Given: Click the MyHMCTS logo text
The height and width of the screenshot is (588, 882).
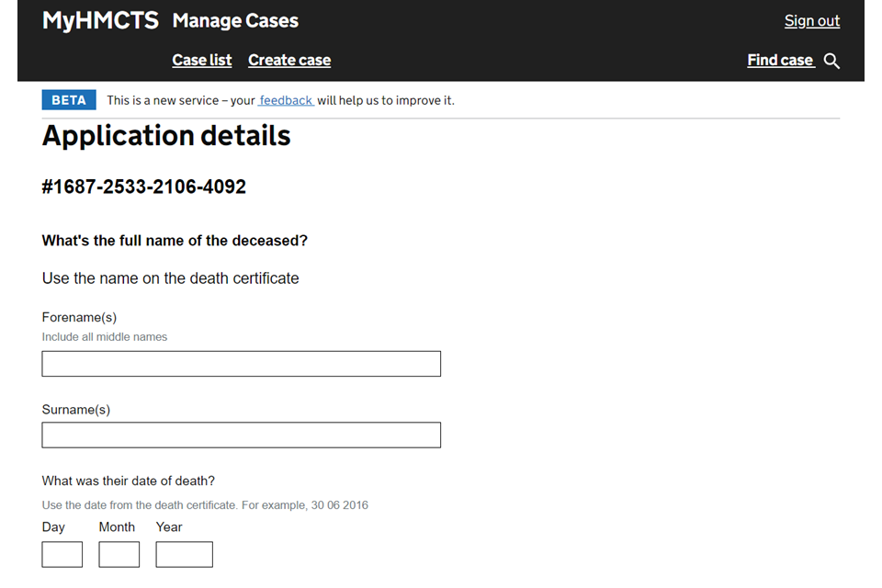Looking at the screenshot, I should 100,20.
